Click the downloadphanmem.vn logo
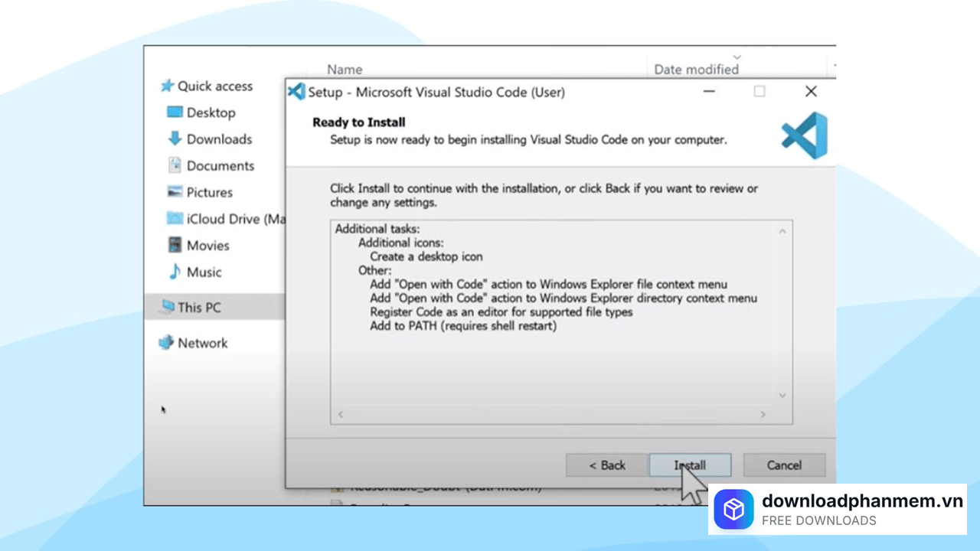Screen dimensions: 980x551 [x=733, y=509]
